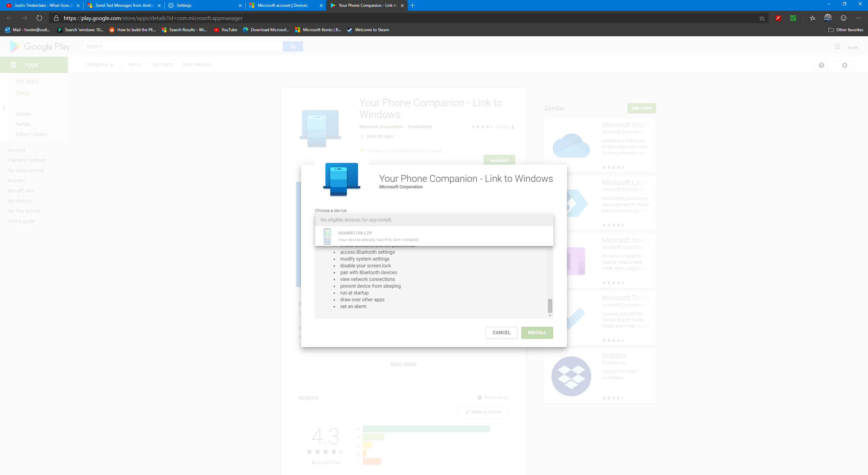Open the Welcome to Steam bookmark
The height and width of the screenshot is (475, 868).
point(368,30)
